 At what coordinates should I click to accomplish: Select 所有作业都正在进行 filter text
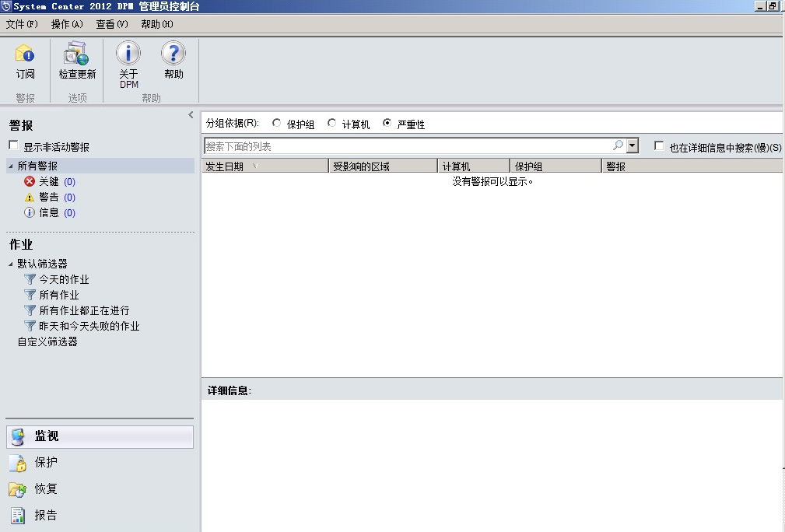coord(84,311)
